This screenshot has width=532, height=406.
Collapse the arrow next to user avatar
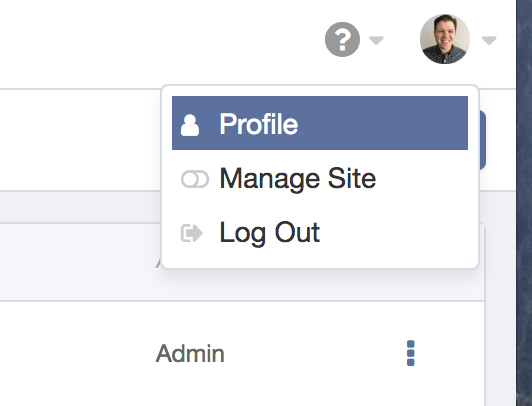pos(489,40)
